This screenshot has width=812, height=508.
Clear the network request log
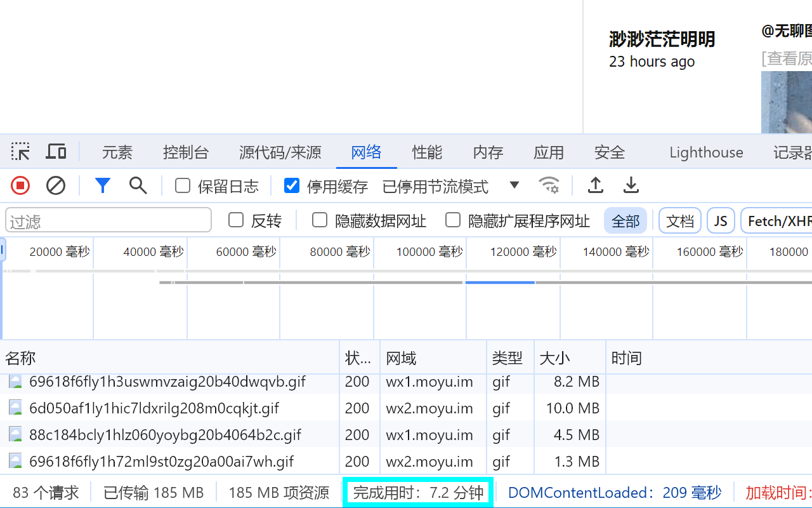[x=56, y=185]
